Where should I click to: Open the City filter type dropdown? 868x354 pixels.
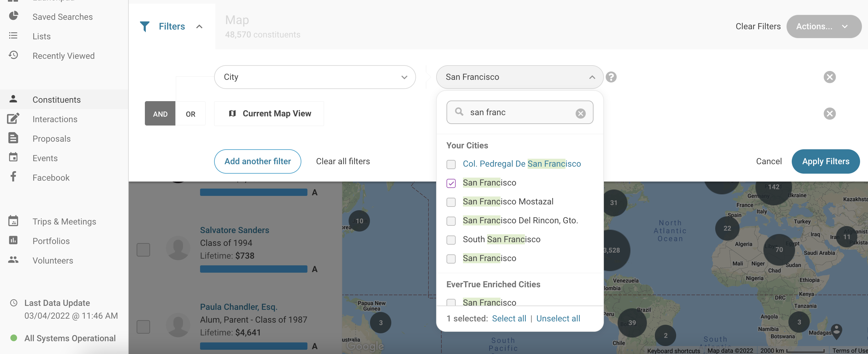tap(314, 77)
